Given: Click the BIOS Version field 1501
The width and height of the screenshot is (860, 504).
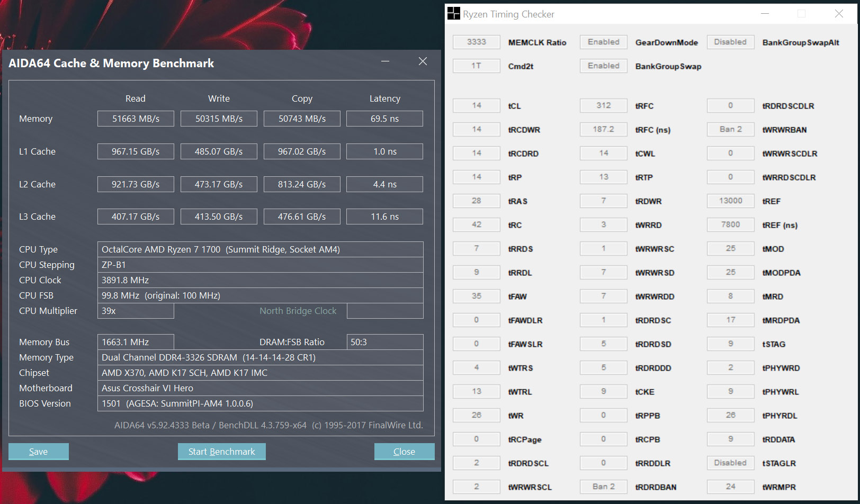Looking at the screenshot, I should click(x=261, y=403).
